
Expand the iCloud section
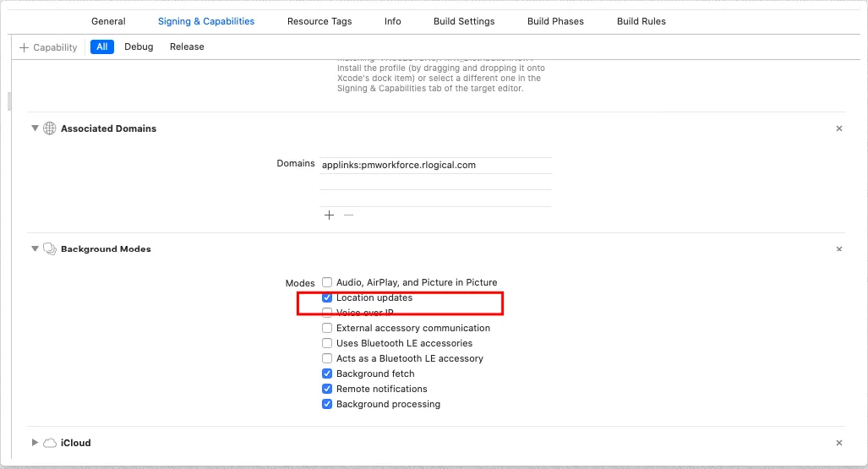click(35, 443)
